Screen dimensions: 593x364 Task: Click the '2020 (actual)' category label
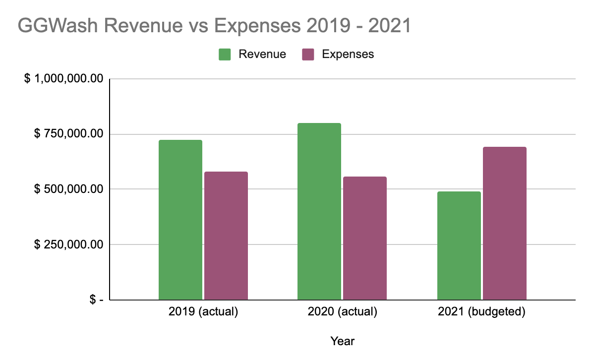click(x=342, y=311)
